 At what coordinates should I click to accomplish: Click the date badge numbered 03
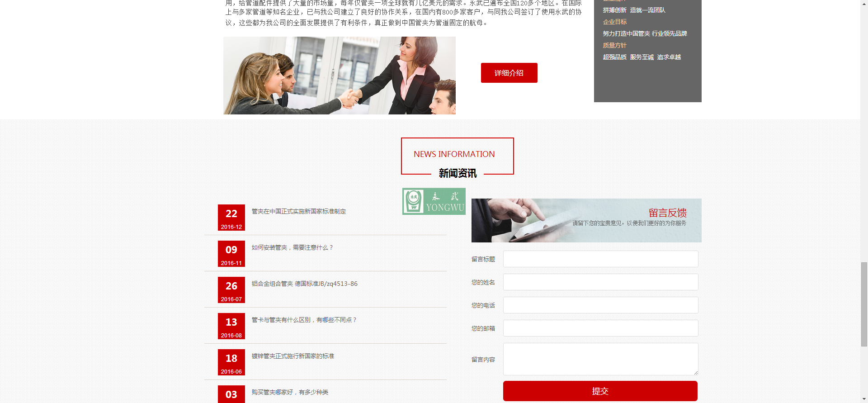(231, 394)
